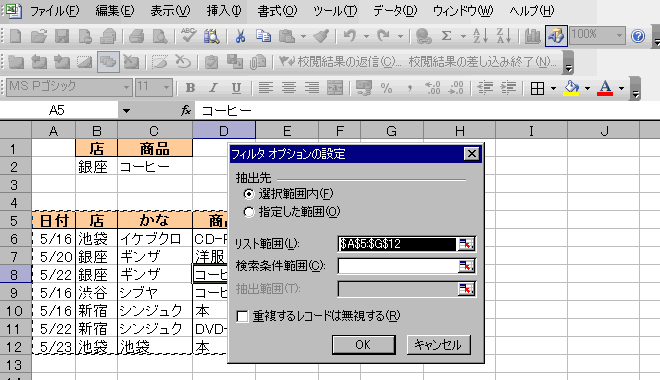Screen dimensions: 660x380
Task: Click the Cut scissors icon
Action: pos(240,36)
